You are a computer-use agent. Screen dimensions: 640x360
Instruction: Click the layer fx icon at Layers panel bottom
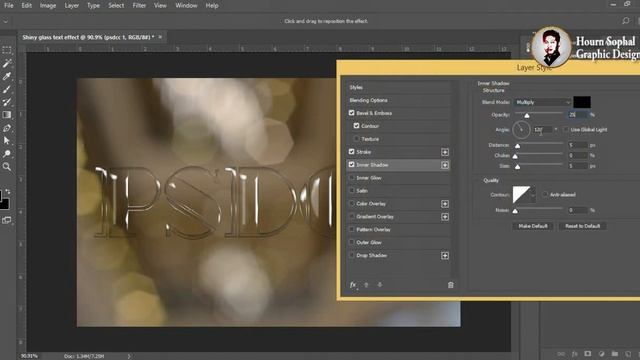coord(574,354)
